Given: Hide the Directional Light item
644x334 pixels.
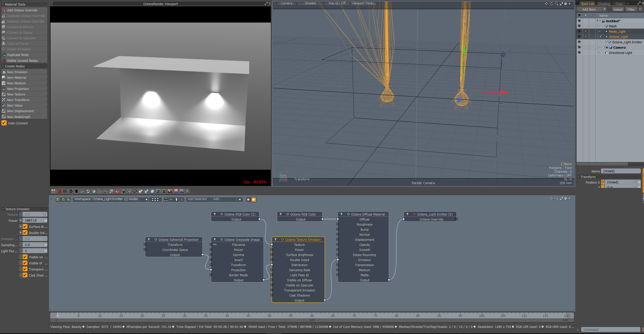Looking at the screenshot, I should [579, 53].
